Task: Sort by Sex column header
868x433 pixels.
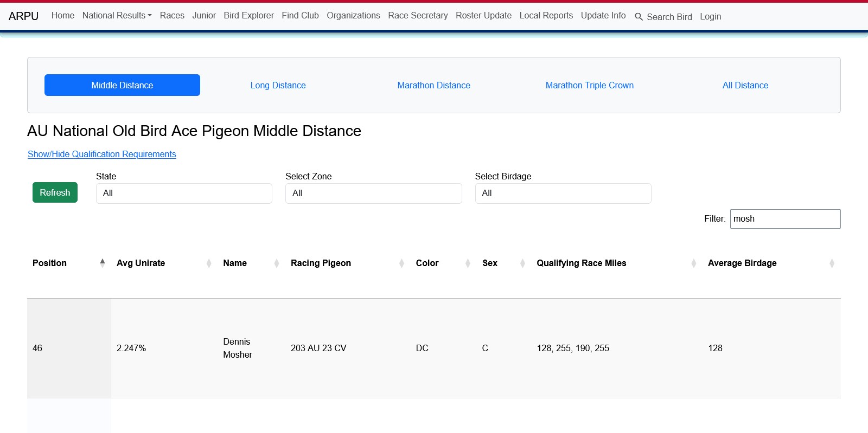Action: click(489, 263)
